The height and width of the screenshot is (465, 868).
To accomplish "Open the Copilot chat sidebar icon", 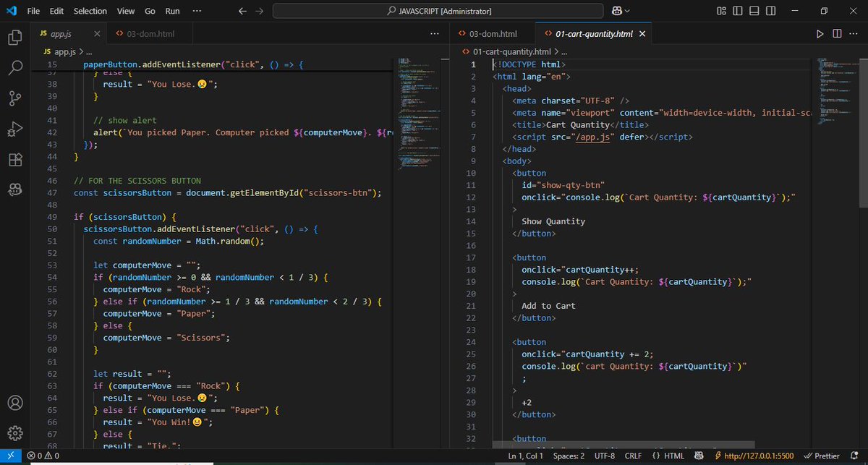I will tap(14, 189).
